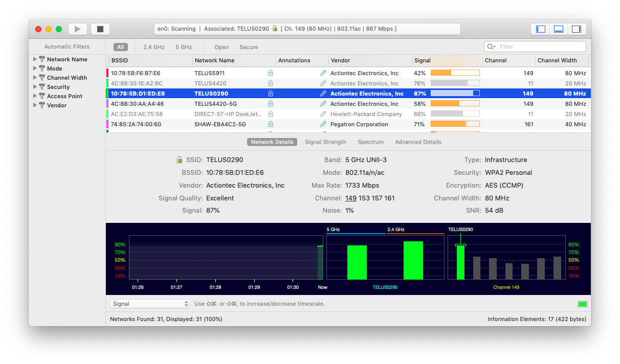Toggle the left sidebar panel icon
The image size is (620, 364).
pos(541,29)
